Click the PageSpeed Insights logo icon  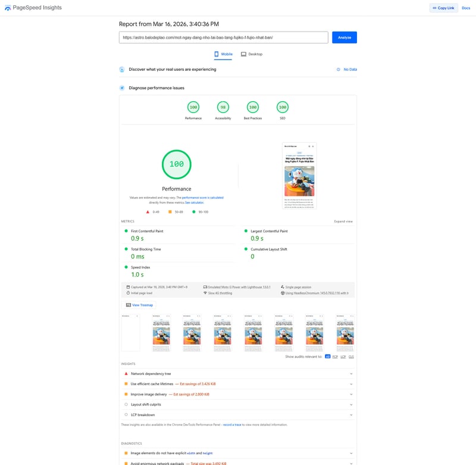point(8,8)
